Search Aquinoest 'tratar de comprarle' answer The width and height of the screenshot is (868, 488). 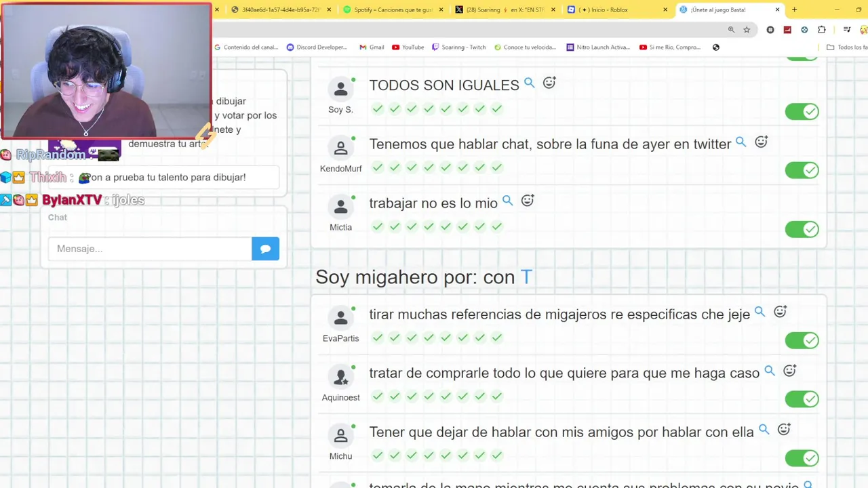[769, 371]
